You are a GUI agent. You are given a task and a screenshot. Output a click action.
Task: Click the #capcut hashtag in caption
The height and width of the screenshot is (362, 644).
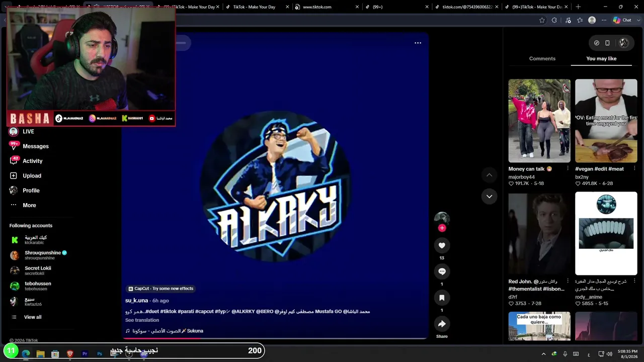204,312
